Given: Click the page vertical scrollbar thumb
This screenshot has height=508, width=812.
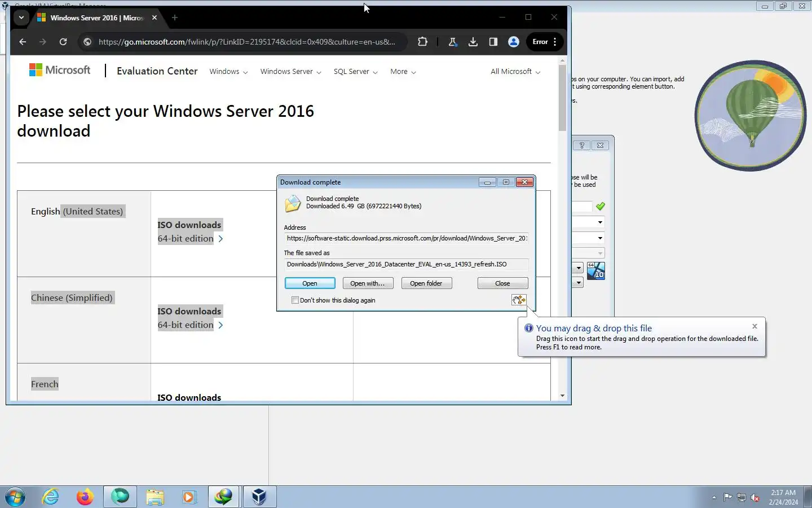Looking at the screenshot, I should click(562, 98).
